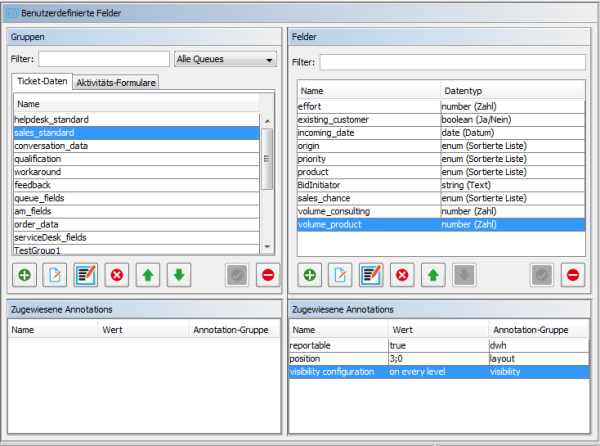
Task: Click the Annotation-Gruppe header in right annotations table
Action: pos(539,328)
